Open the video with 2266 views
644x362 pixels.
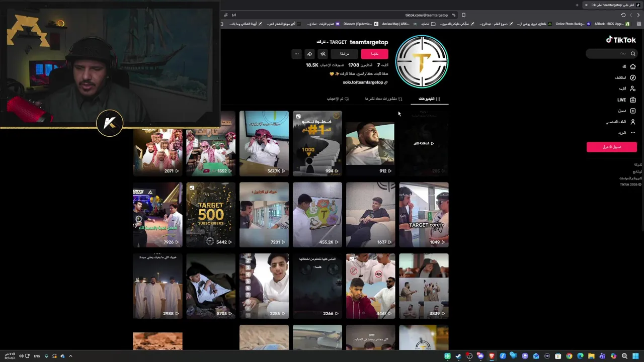click(x=317, y=286)
